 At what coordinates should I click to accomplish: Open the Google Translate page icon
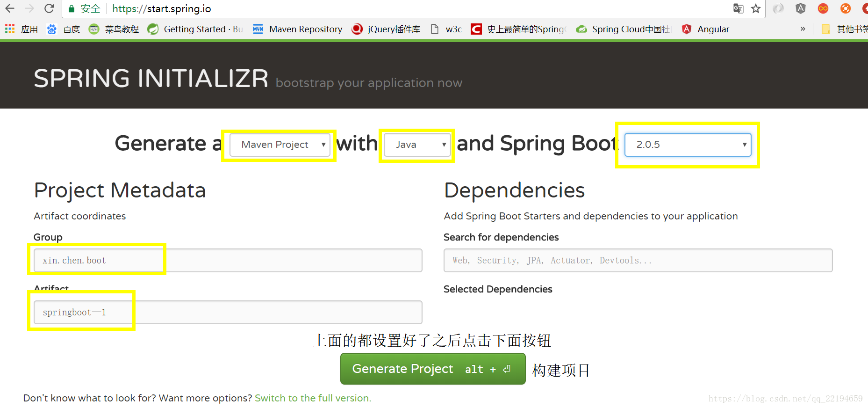coord(738,8)
